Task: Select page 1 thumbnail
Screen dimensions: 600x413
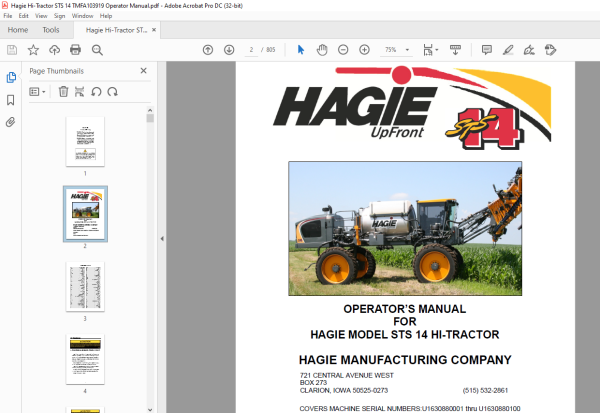Action: (85, 142)
